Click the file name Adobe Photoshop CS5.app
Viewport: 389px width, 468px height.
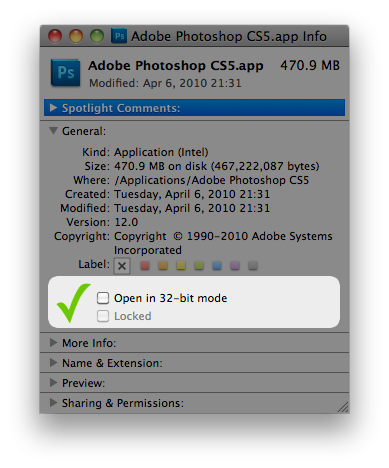(x=176, y=66)
